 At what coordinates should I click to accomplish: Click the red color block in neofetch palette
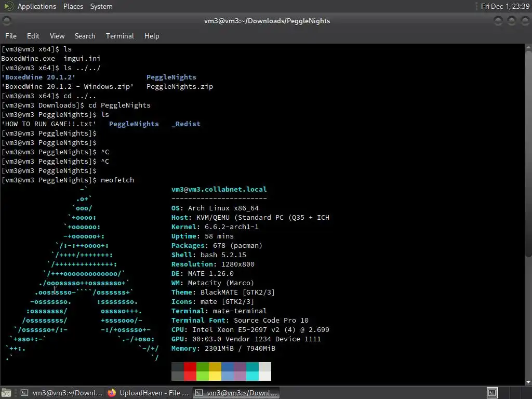(190, 371)
